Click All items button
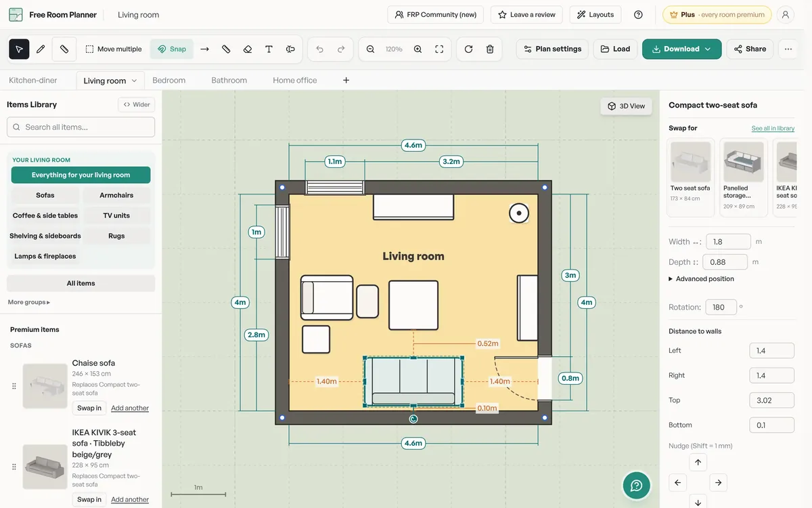 (x=81, y=283)
